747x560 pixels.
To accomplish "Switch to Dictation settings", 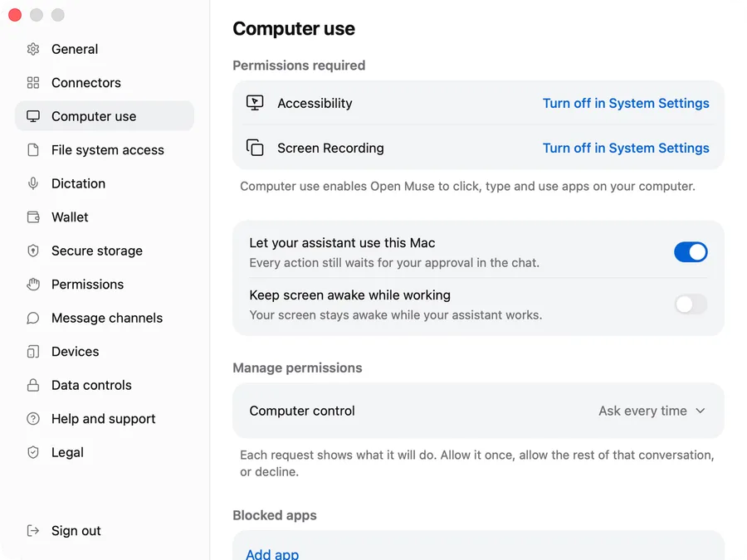I will pos(105,183).
